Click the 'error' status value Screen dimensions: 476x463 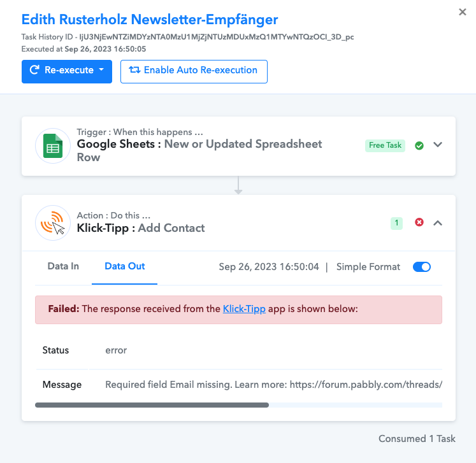click(x=116, y=350)
